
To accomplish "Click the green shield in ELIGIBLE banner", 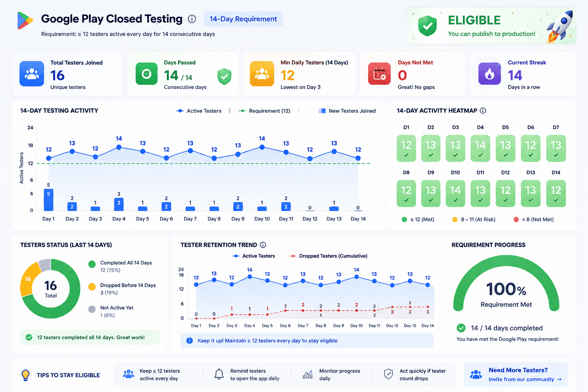I will 428,26.
